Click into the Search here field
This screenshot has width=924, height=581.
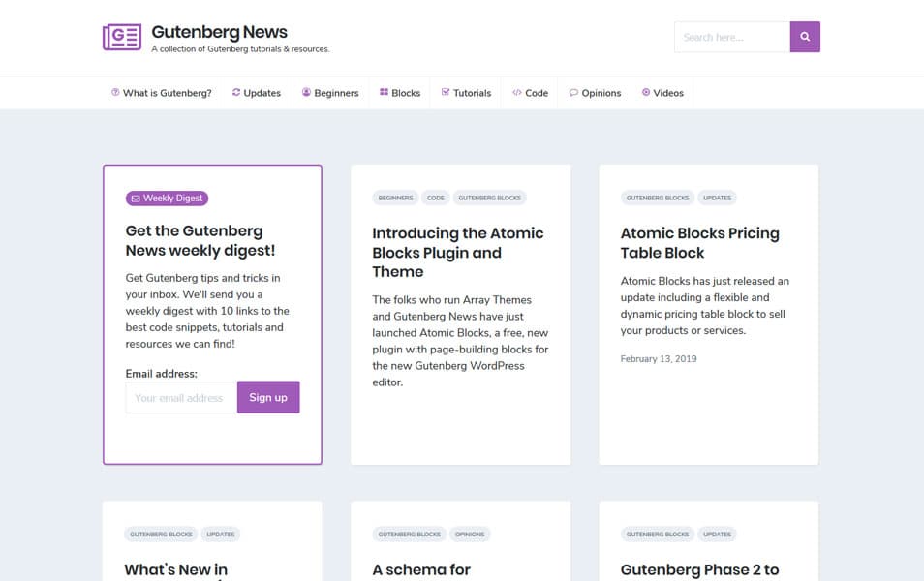732,37
